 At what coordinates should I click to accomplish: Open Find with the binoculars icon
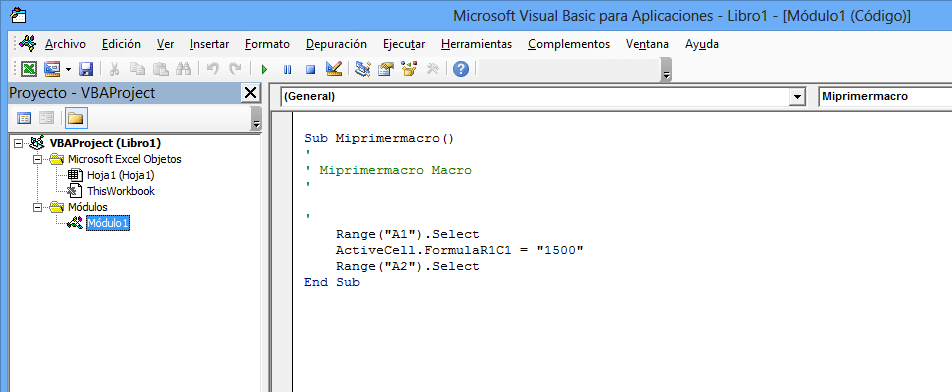point(183,69)
